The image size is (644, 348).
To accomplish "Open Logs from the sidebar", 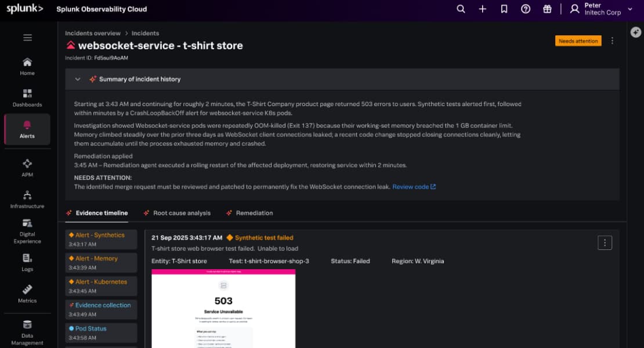I will (x=27, y=262).
